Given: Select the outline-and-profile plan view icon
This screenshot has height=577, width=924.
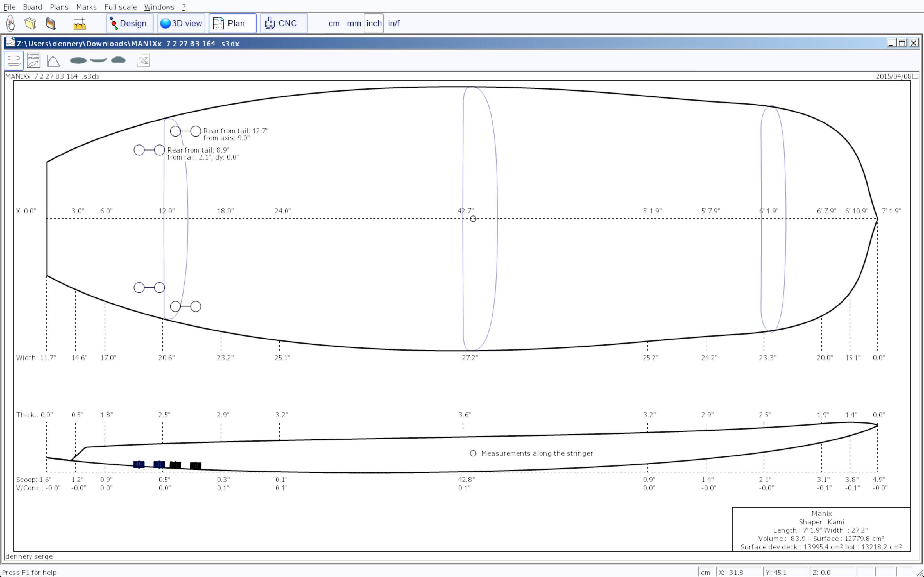Looking at the screenshot, I should click(14, 61).
